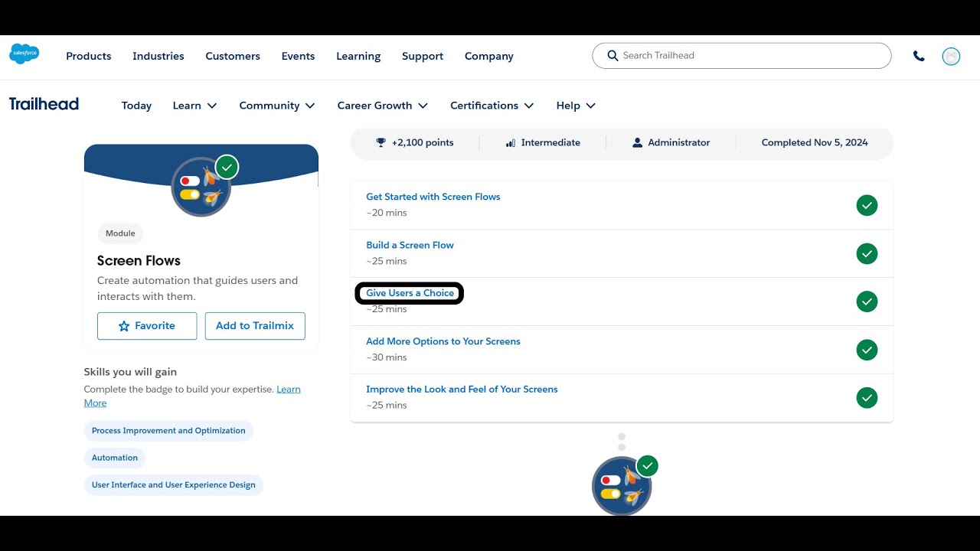Click the Trailhead logo
The image size is (980, 551).
coord(44,104)
